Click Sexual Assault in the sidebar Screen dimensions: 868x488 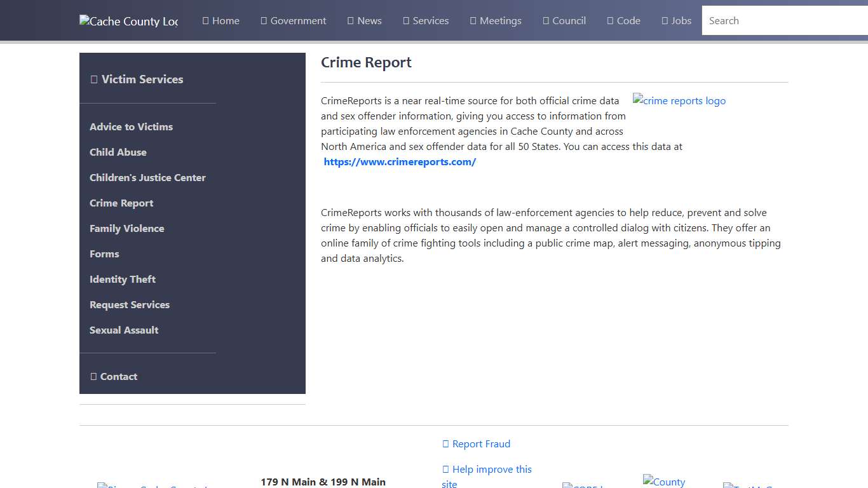point(124,330)
